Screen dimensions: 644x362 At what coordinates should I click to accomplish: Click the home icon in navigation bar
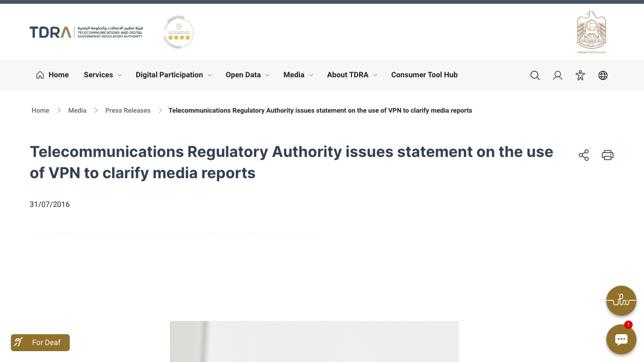tap(40, 75)
